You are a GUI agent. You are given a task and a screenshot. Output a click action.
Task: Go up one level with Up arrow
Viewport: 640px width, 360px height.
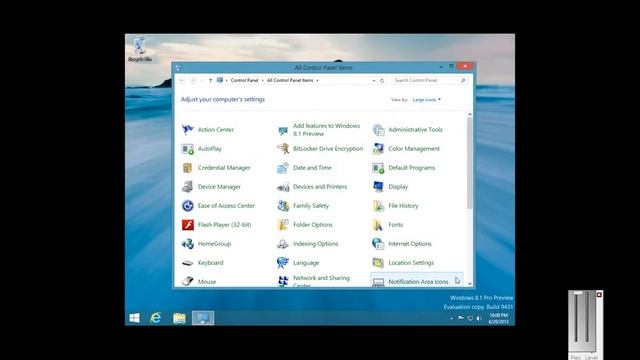click(x=210, y=81)
